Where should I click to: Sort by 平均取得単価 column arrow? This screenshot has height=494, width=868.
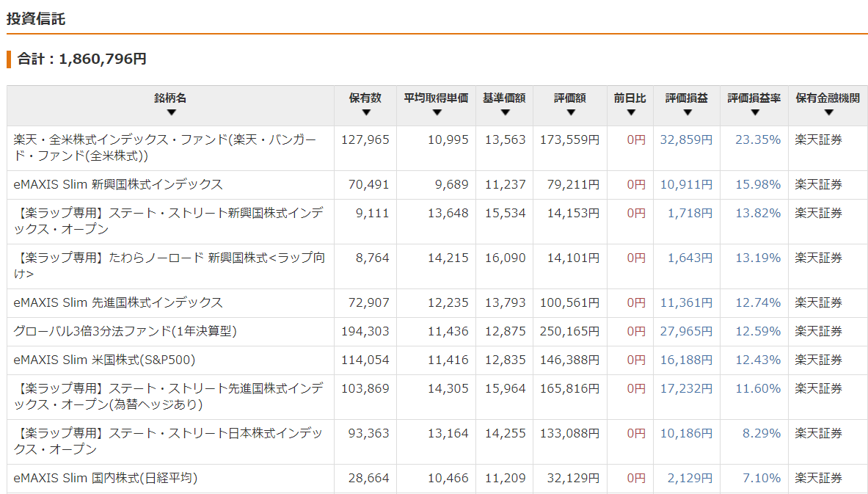pyautogui.click(x=437, y=112)
